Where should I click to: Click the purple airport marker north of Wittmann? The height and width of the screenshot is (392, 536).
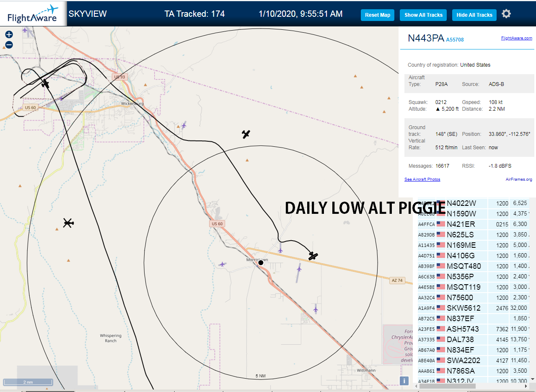pyautogui.click(x=316, y=309)
